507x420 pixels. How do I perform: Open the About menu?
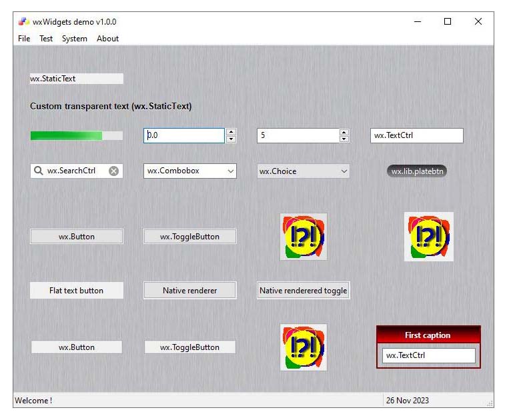point(107,39)
